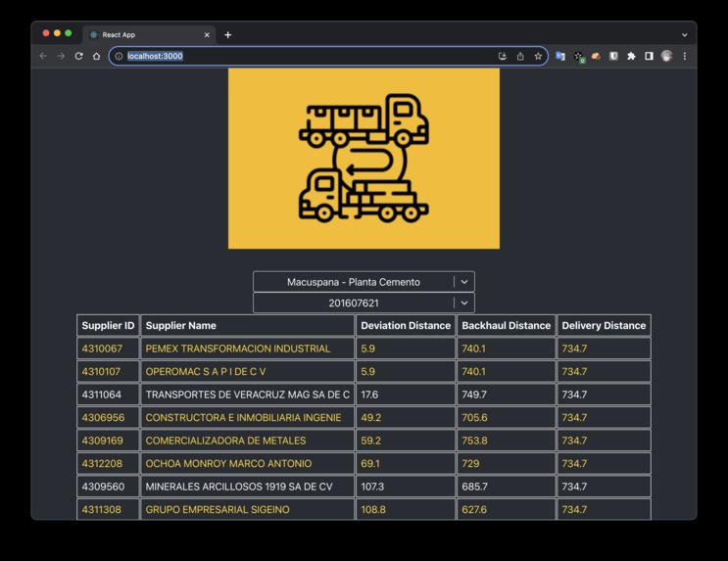The height and width of the screenshot is (561, 728).
Task: Click the Supplier ID column header
Action: pos(108,325)
